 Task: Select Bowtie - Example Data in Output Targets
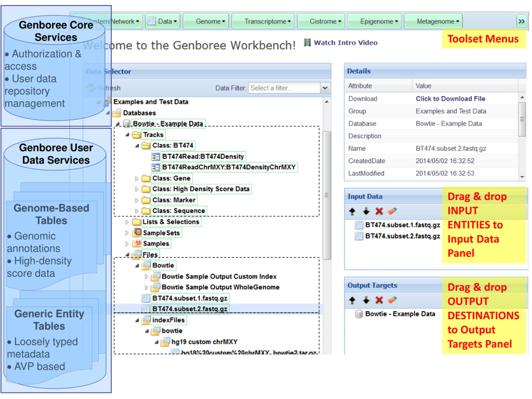click(400, 314)
